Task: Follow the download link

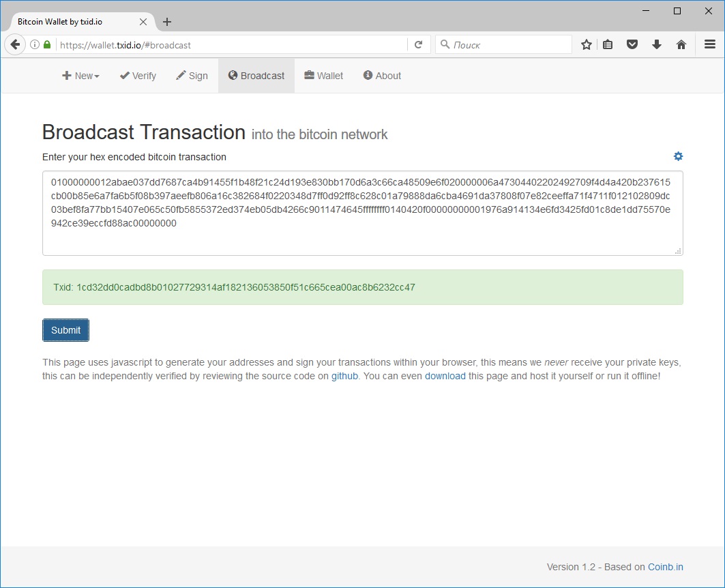Action: click(x=445, y=377)
